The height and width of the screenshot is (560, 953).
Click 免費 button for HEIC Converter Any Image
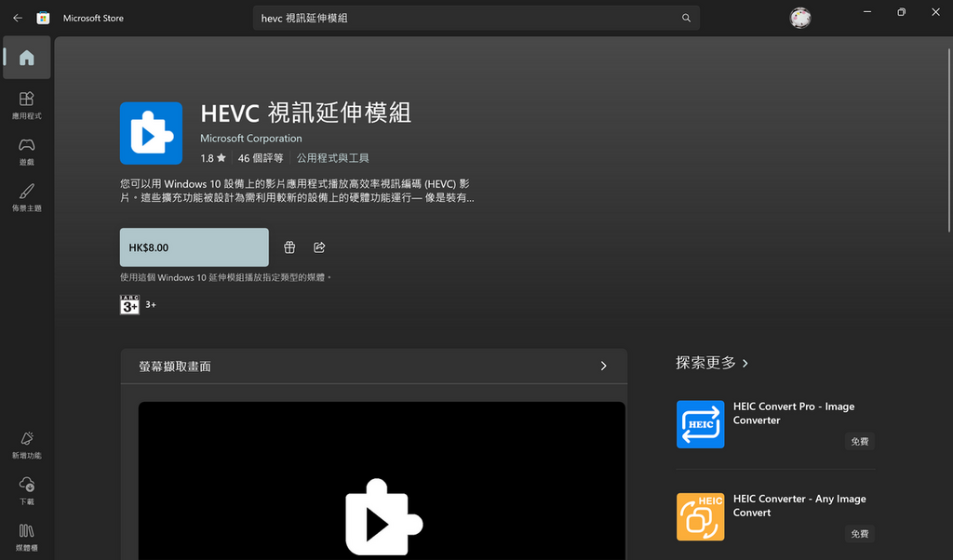pyautogui.click(x=859, y=534)
